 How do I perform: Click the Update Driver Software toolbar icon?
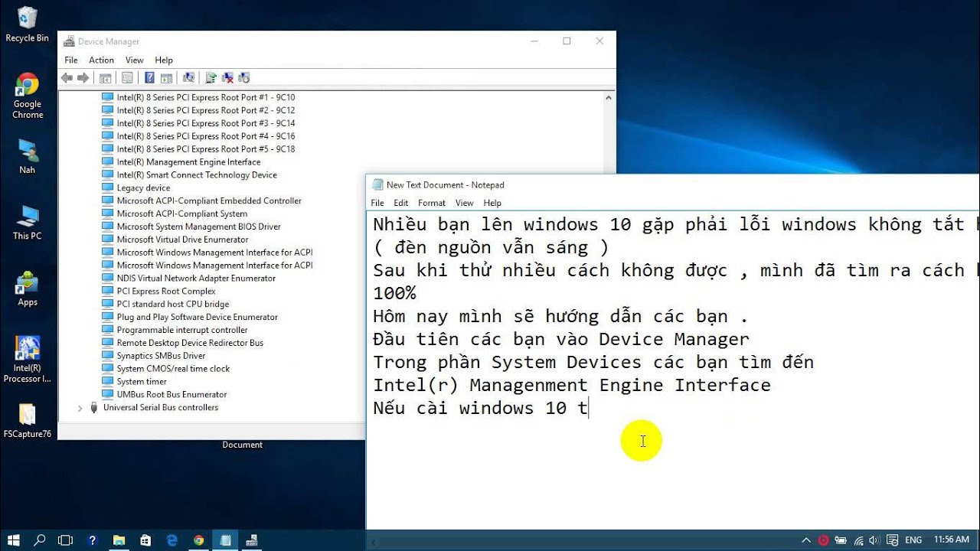click(x=211, y=77)
